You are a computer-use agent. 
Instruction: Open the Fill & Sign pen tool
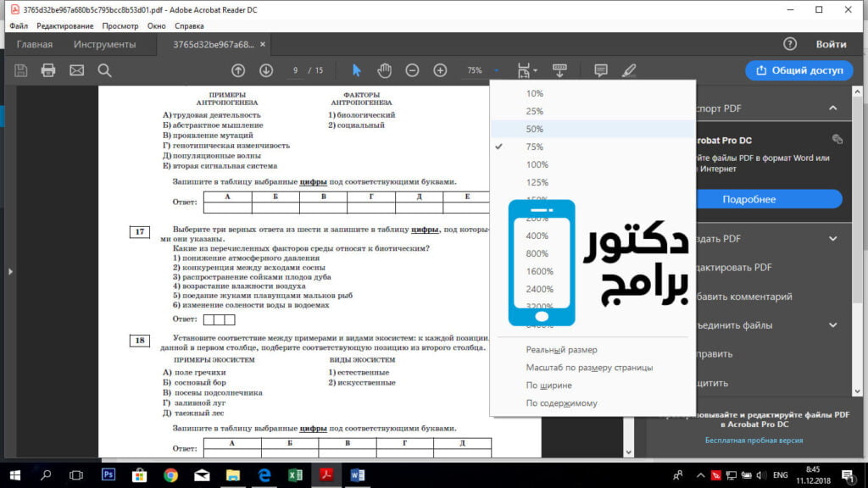point(628,70)
